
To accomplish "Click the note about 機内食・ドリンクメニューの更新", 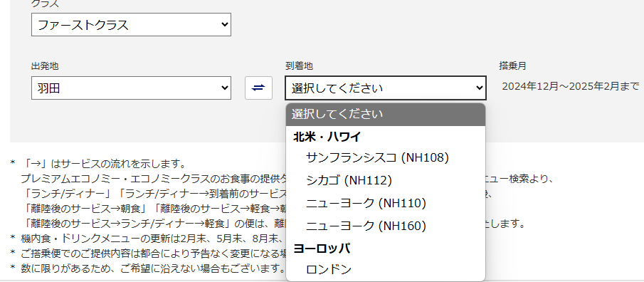I will tap(153, 238).
